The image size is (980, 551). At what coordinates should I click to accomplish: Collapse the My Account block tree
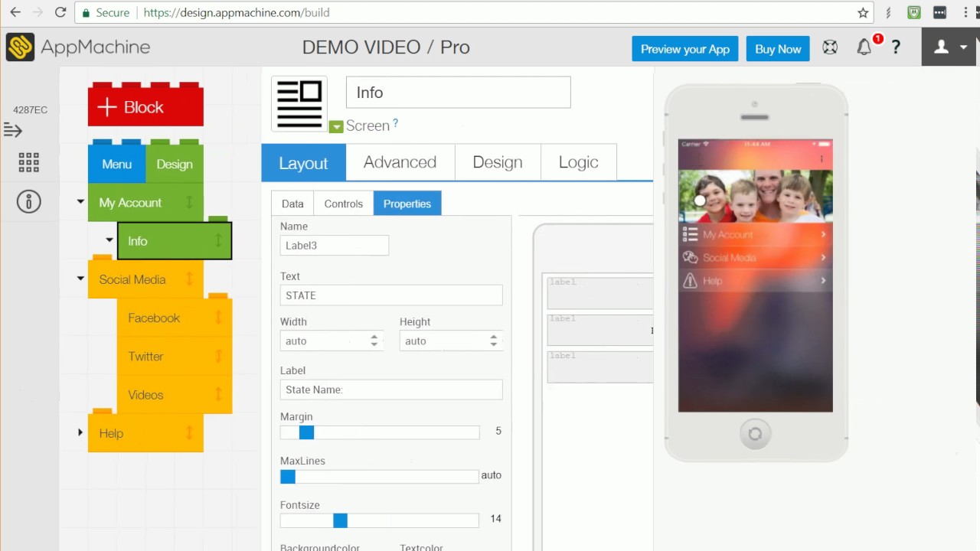tap(80, 201)
